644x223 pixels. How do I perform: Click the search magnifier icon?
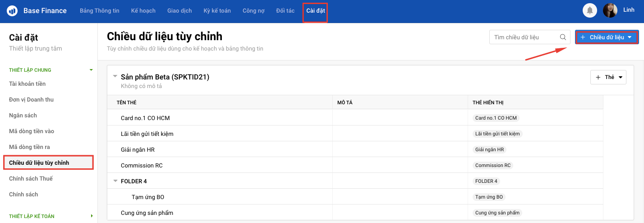pyautogui.click(x=563, y=37)
